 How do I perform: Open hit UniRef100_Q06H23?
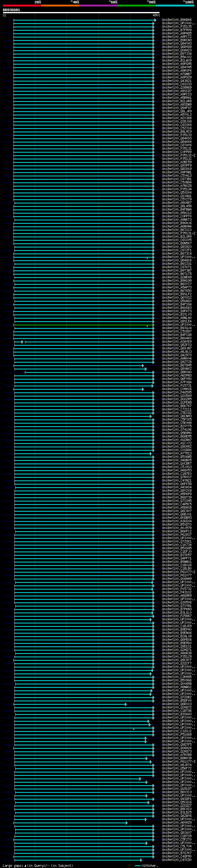(x=177, y=50)
